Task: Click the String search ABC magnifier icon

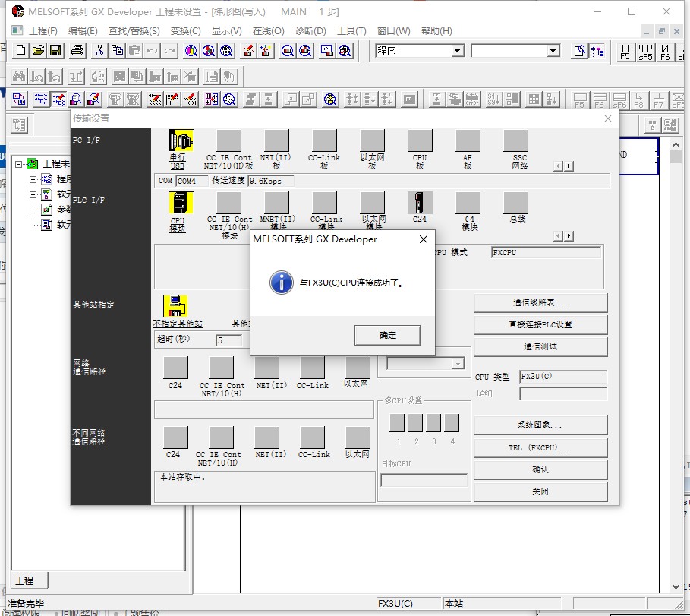Action: (226, 51)
